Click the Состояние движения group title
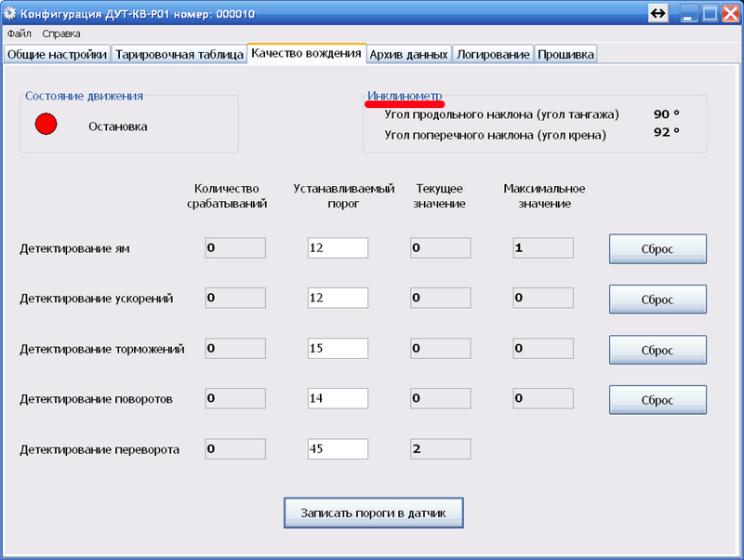This screenshot has height=560, width=744. [x=84, y=96]
